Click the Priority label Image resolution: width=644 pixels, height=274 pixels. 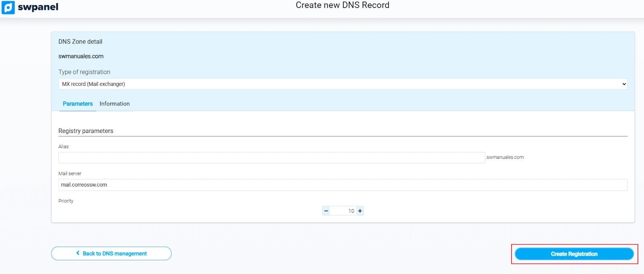(x=66, y=201)
